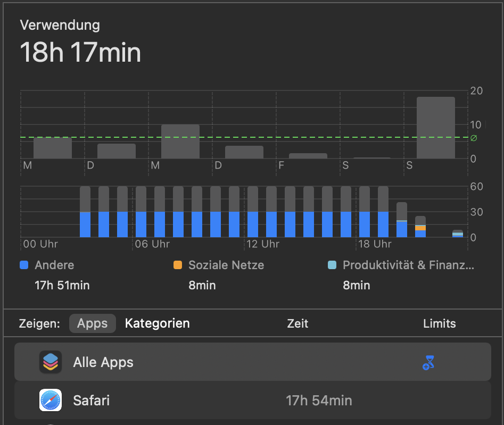Click the Limits column header

[x=440, y=323]
